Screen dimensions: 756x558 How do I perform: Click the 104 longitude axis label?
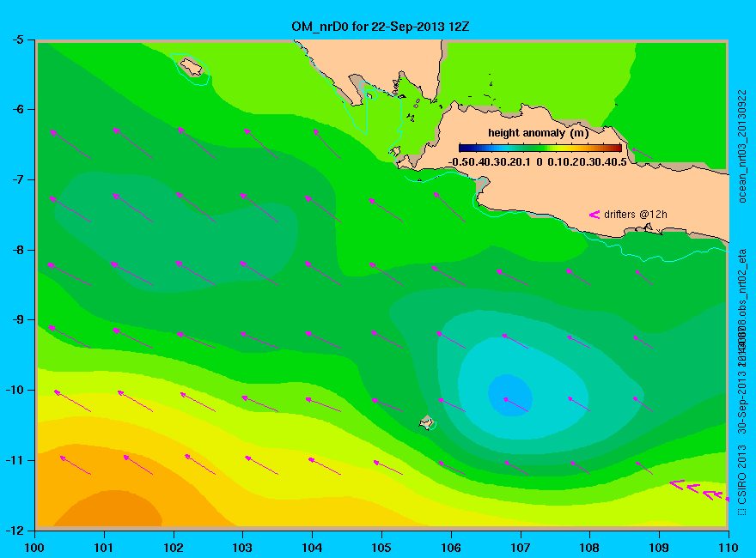[x=312, y=548]
